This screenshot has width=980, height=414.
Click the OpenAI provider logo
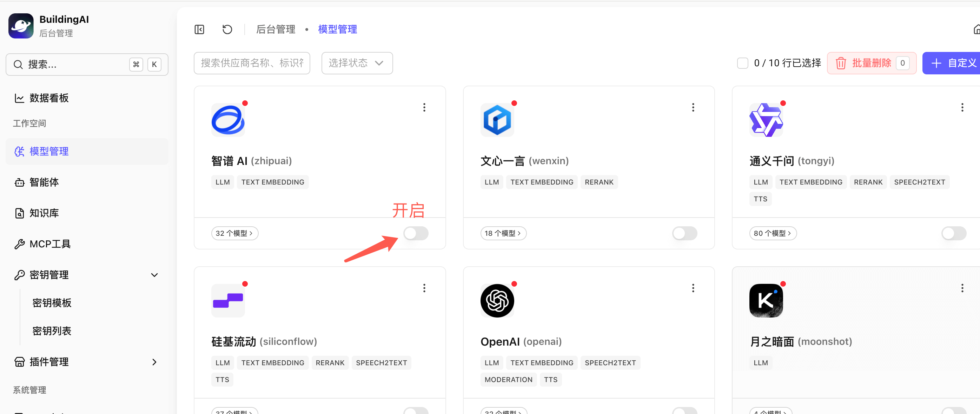coord(497,300)
